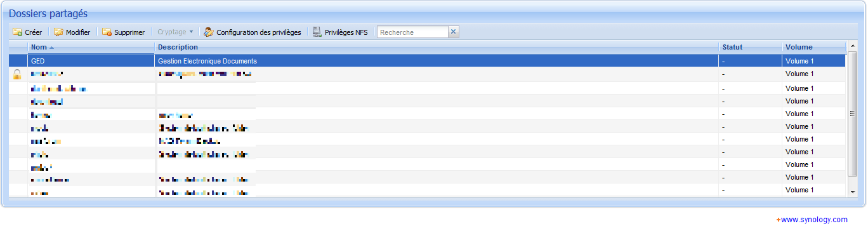Click the Créer button label

click(x=34, y=32)
